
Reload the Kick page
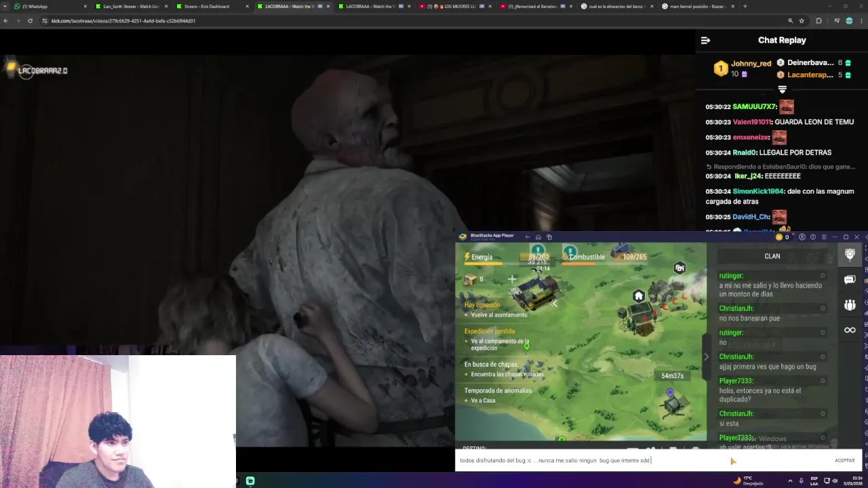30,21
